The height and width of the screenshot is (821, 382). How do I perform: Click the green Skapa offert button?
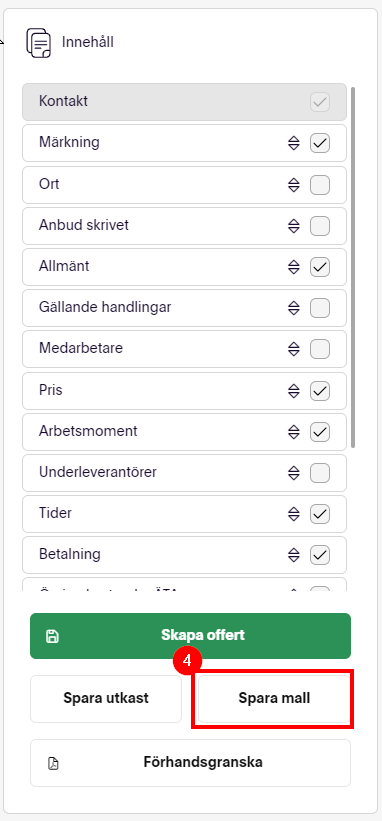pos(190,636)
